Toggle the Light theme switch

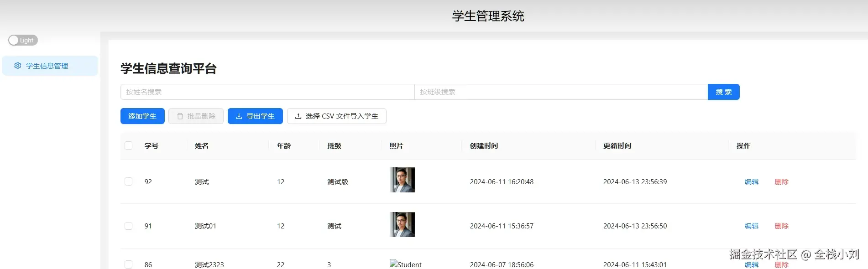click(23, 40)
